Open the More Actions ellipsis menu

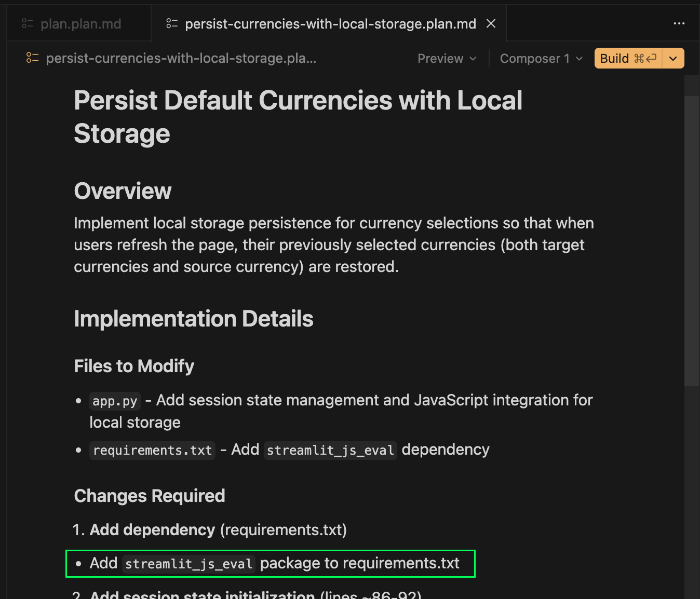click(679, 24)
